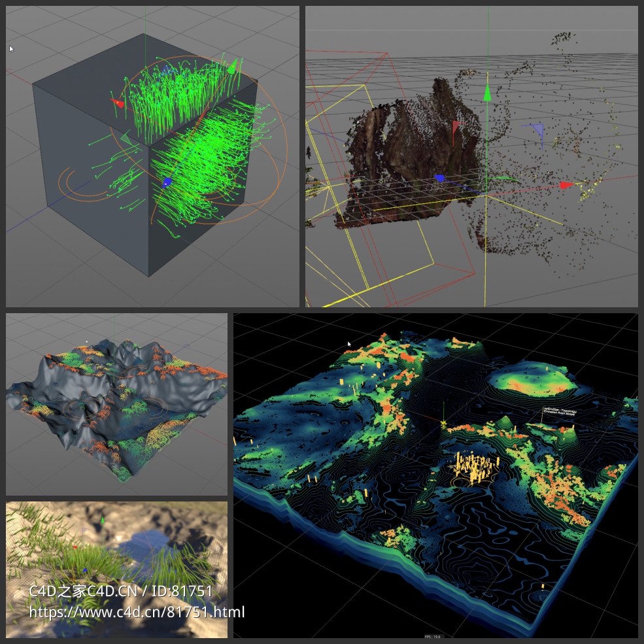Image resolution: width=644 pixels, height=644 pixels.
Task: Click the green up-axis arrow in the point-cloud viewport
Action: pyautogui.click(x=486, y=95)
